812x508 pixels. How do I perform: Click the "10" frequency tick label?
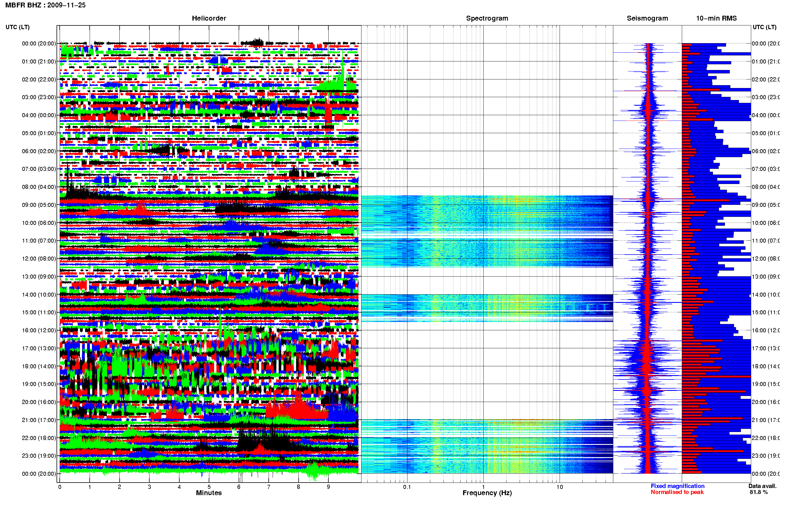point(560,487)
